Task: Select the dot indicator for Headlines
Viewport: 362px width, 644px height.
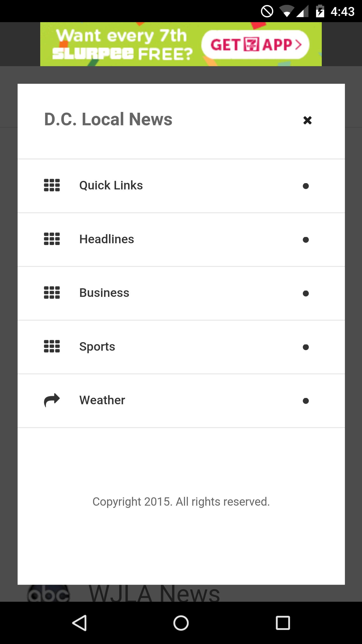Action: tap(306, 240)
